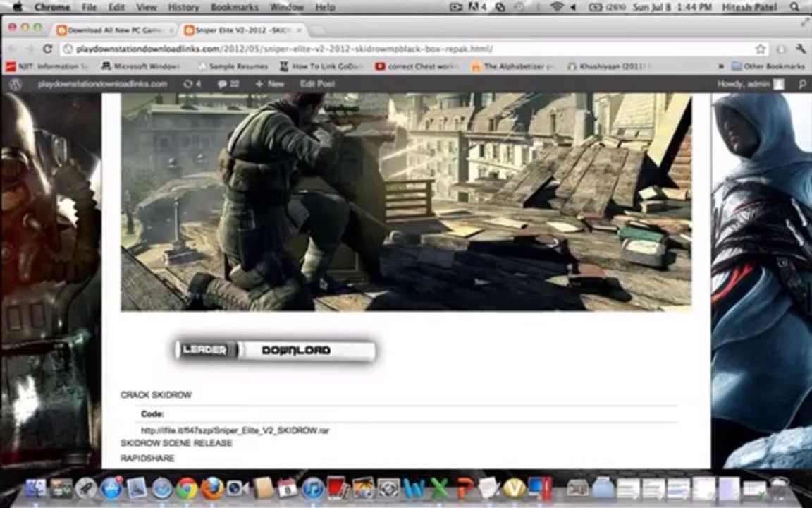
Task: Bookmark this page with the star icon
Action: pyautogui.click(x=761, y=49)
